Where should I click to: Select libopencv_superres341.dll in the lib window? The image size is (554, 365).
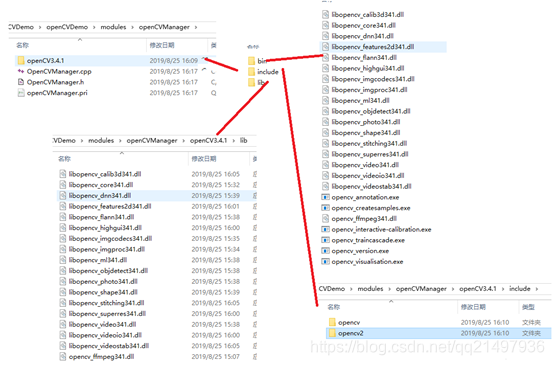click(x=107, y=314)
